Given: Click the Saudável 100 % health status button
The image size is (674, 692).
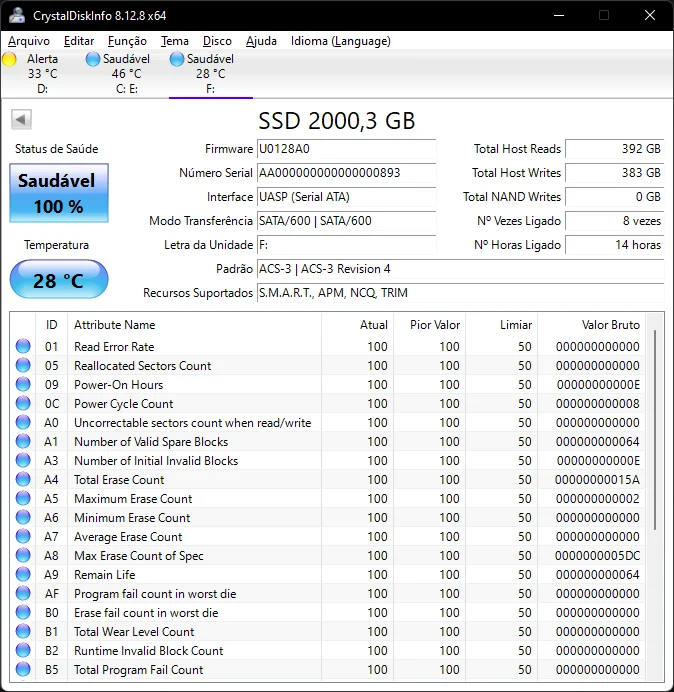Looking at the screenshot, I should coord(59,193).
